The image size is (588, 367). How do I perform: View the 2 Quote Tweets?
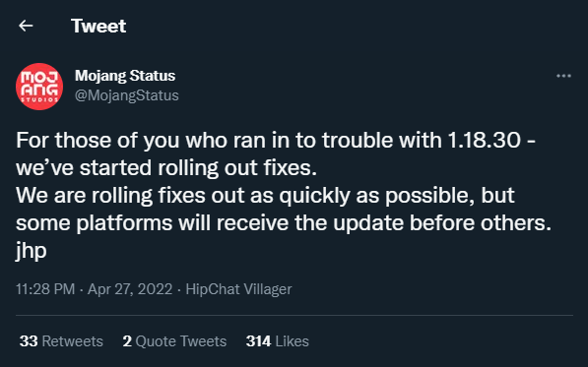pyautogui.click(x=174, y=341)
